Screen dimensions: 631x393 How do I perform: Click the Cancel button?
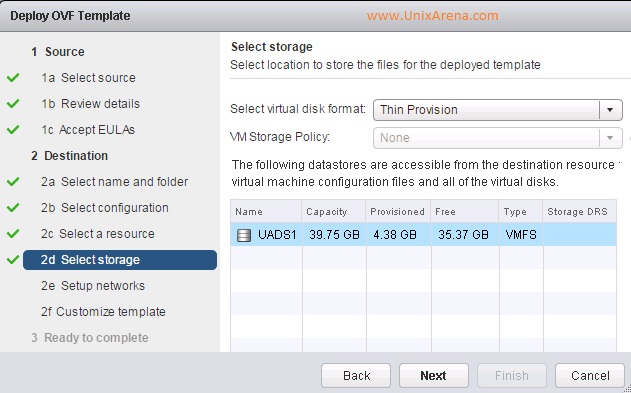590,376
